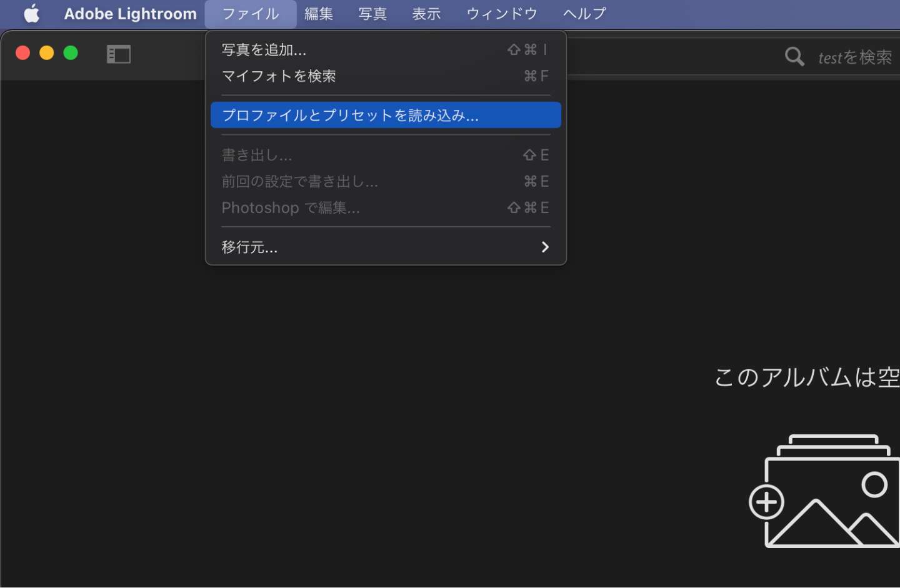Click the search magnifier icon
Screen dimensions: 900x588
[794, 57]
